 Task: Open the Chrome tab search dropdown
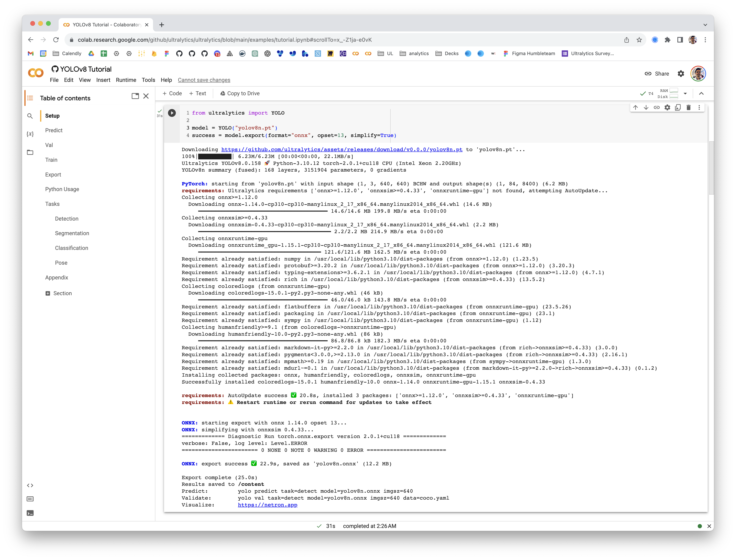pos(705,25)
